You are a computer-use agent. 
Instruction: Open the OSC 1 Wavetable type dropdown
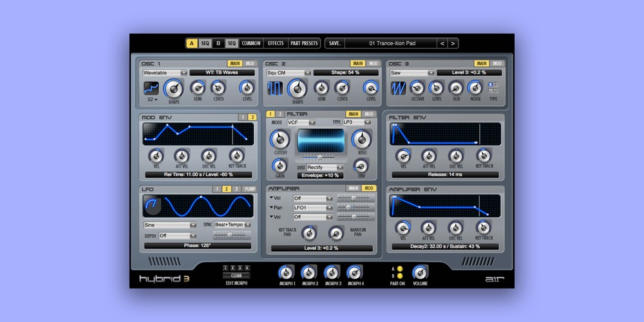(164, 73)
